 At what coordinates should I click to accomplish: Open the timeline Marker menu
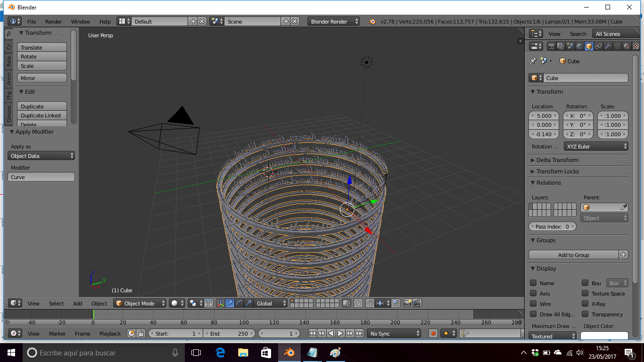pos(58,333)
